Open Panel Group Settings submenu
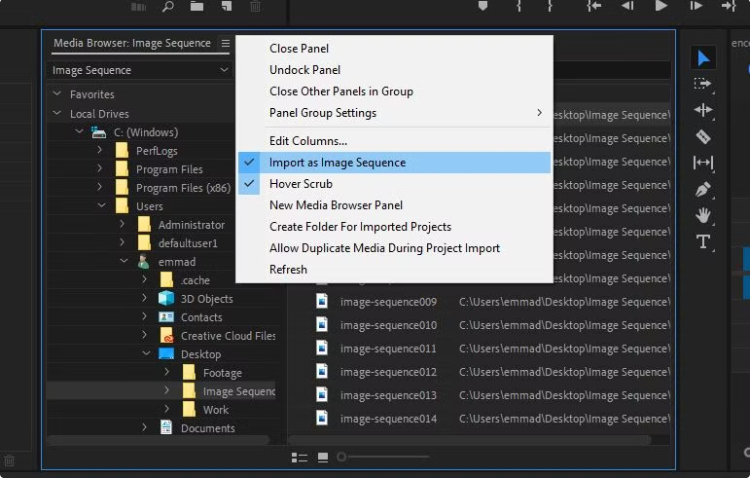The image size is (751, 478). 394,113
